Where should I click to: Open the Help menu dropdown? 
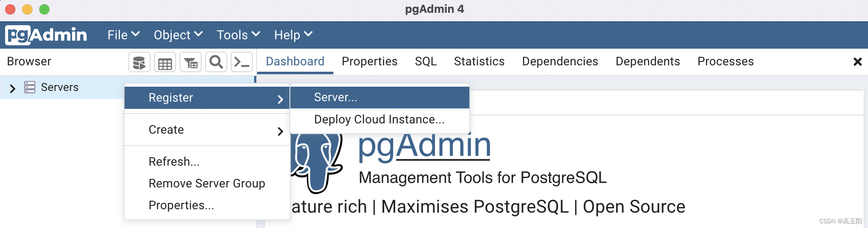tap(293, 35)
